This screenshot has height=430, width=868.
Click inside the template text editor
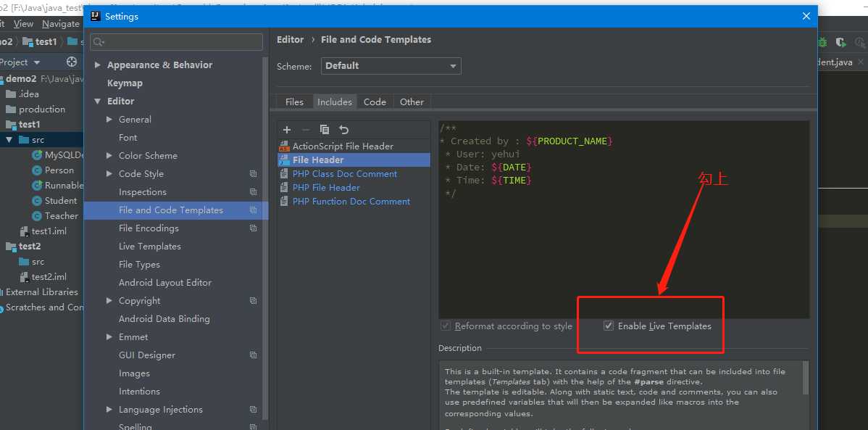click(624, 220)
